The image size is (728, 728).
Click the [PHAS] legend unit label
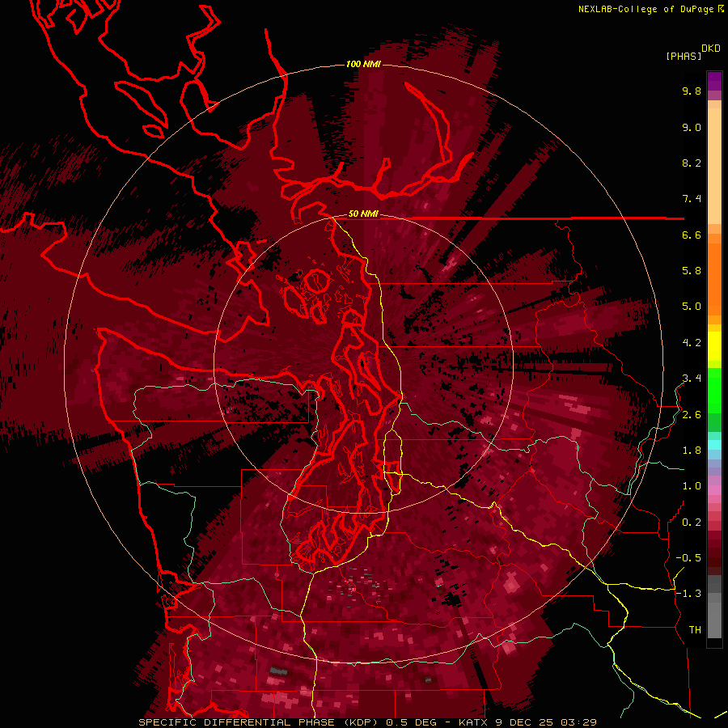tap(684, 56)
